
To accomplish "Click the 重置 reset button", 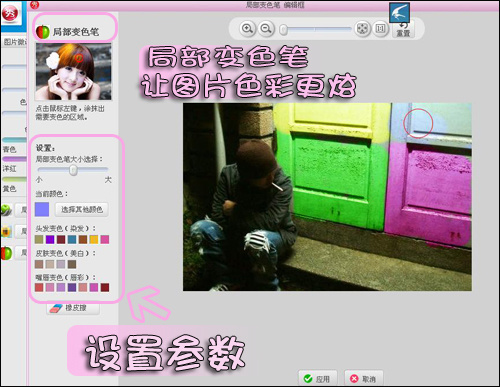I will coord(403,29).
